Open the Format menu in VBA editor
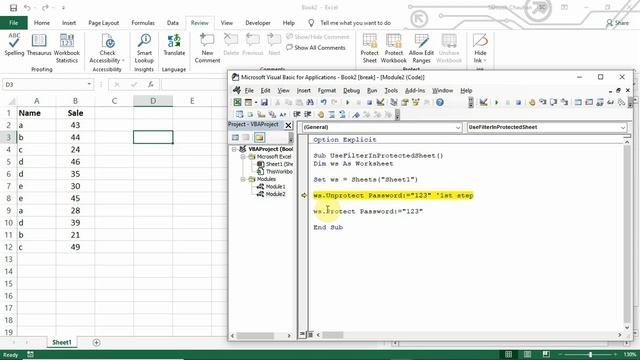The height and width of the screenshot is (360, 640). [x=327, y=91]
